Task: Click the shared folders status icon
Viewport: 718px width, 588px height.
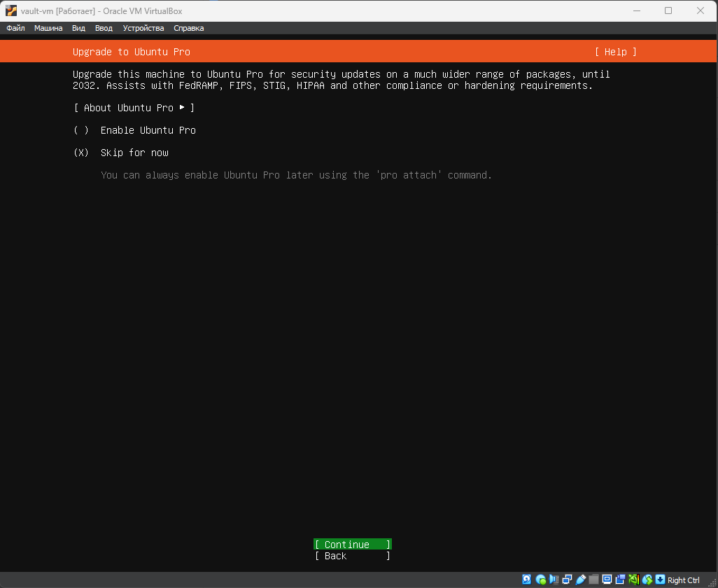Action: point(594,580)
